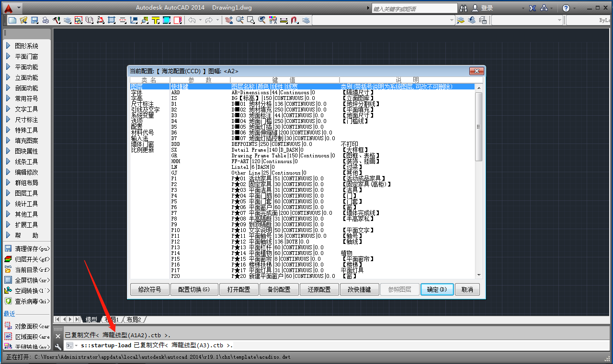613x364 pixels.
Task: Expand the 文字工具 sidebar group
Action: click(x=27, y=109)
